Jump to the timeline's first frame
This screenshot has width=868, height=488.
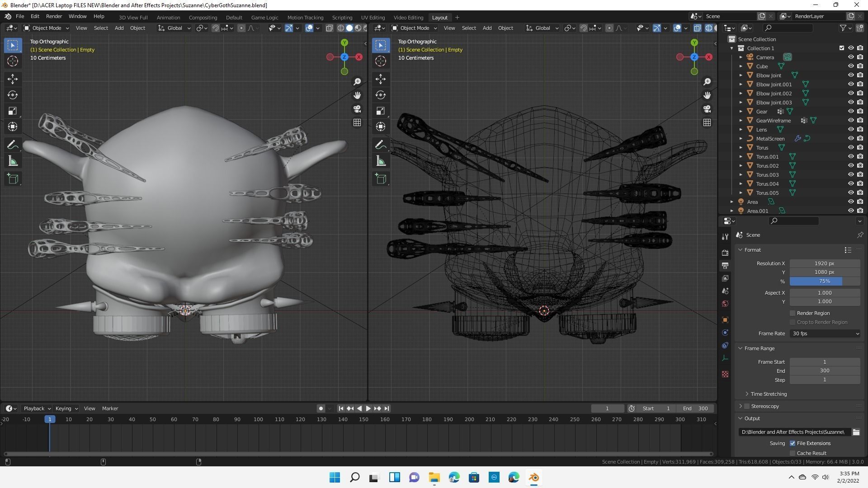click(341, 408)
